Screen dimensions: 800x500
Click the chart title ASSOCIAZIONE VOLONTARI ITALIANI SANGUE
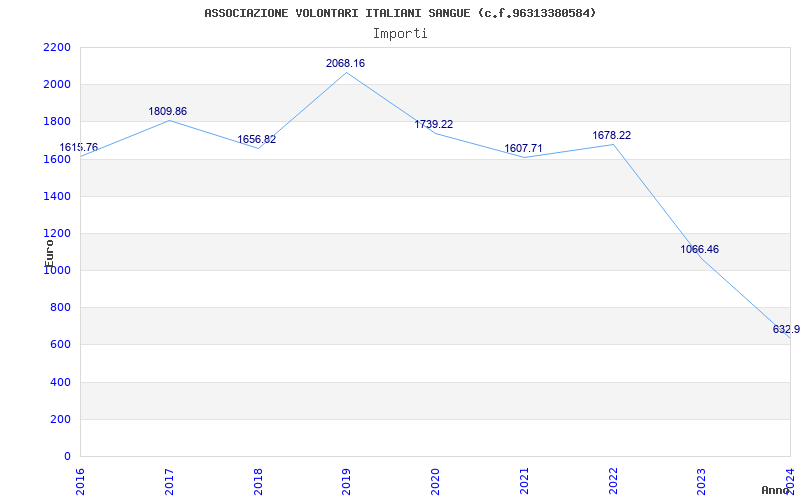(399, 13)
